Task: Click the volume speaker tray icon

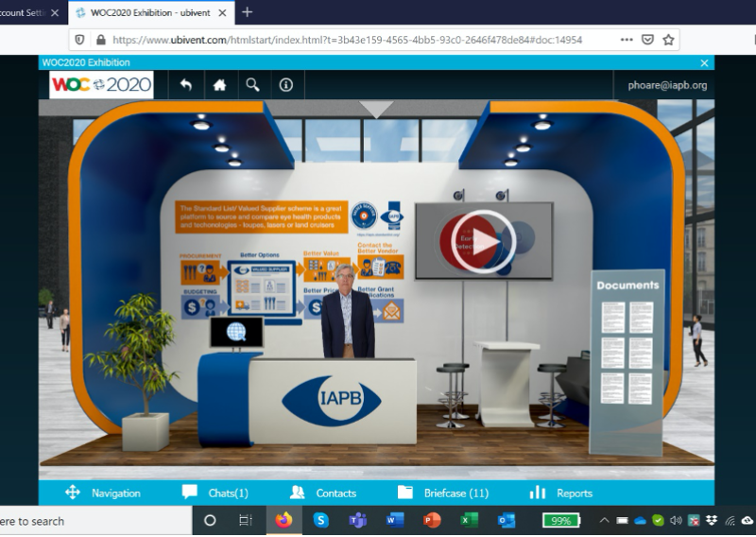Action: (676, 520)
